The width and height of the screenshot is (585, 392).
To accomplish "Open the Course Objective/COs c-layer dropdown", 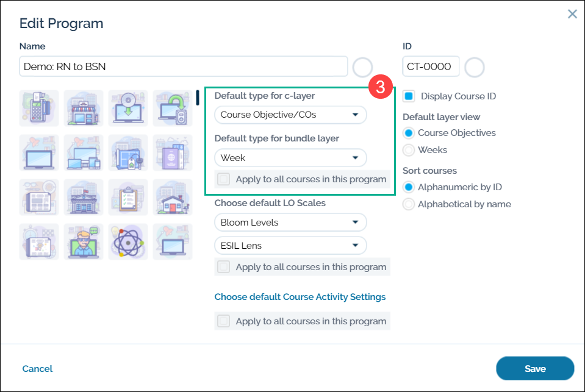I will [x=290, y=115].
